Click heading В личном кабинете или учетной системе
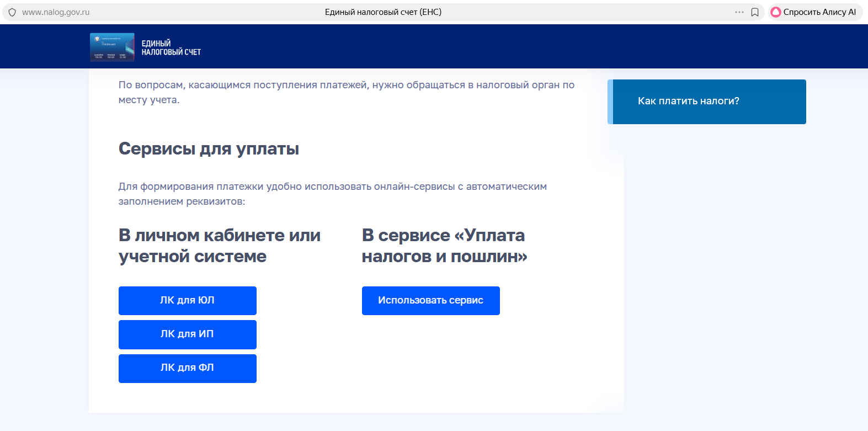The image size is (868, 431). point(220,246)
